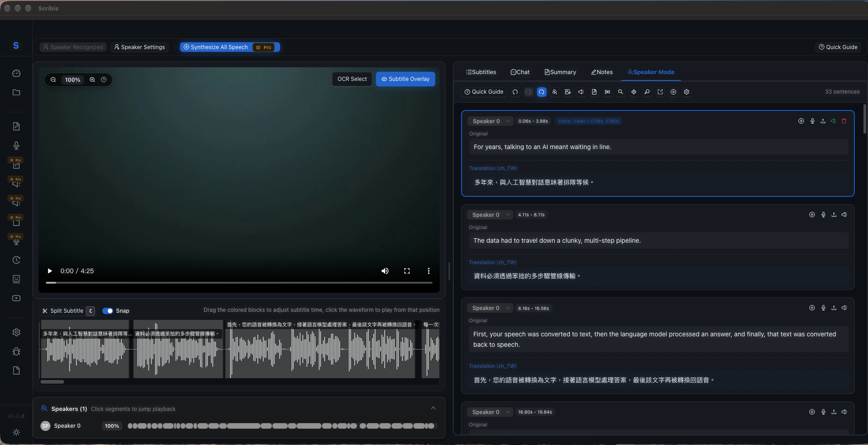Toggle the highlighted blue loop icon in toolbar
Image resolution: width=868 pixels, height=445 pixels.
tap(542, 92)
